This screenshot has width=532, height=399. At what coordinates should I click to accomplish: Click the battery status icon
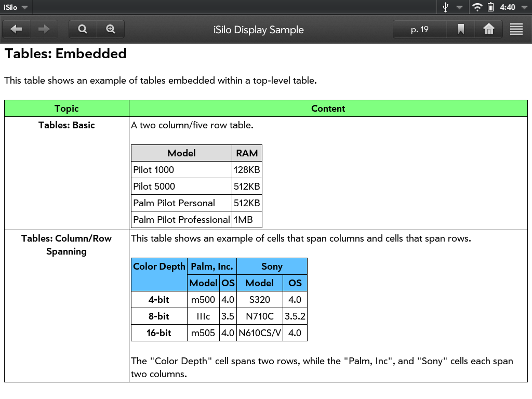[x=490, y=7]
